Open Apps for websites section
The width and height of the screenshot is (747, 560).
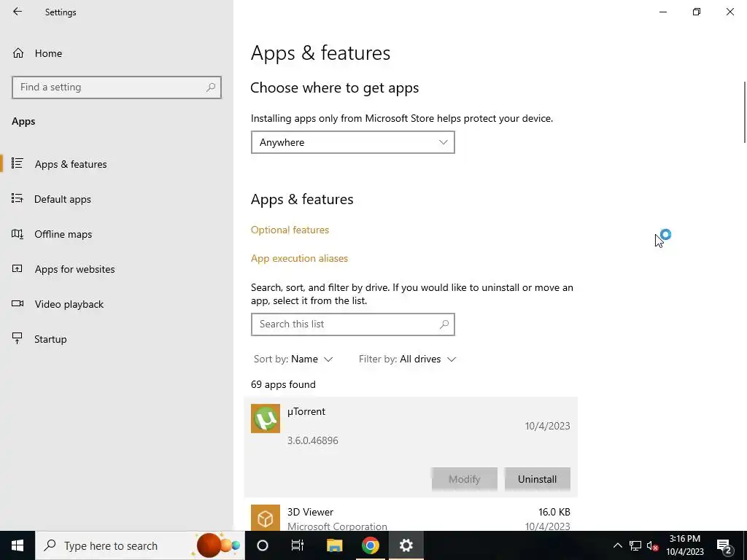pyautogui.click(x=74, y=269)
